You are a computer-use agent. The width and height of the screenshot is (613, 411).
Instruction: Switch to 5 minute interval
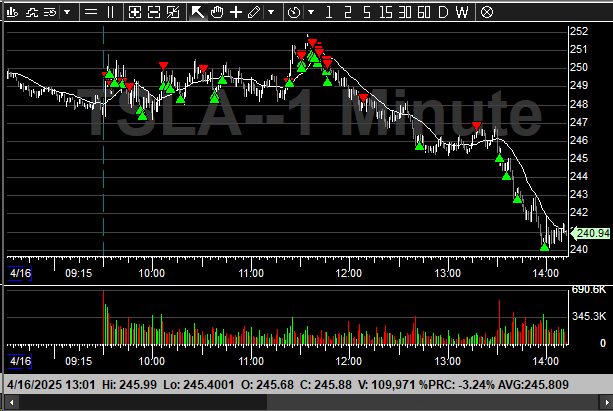(366, 13)
